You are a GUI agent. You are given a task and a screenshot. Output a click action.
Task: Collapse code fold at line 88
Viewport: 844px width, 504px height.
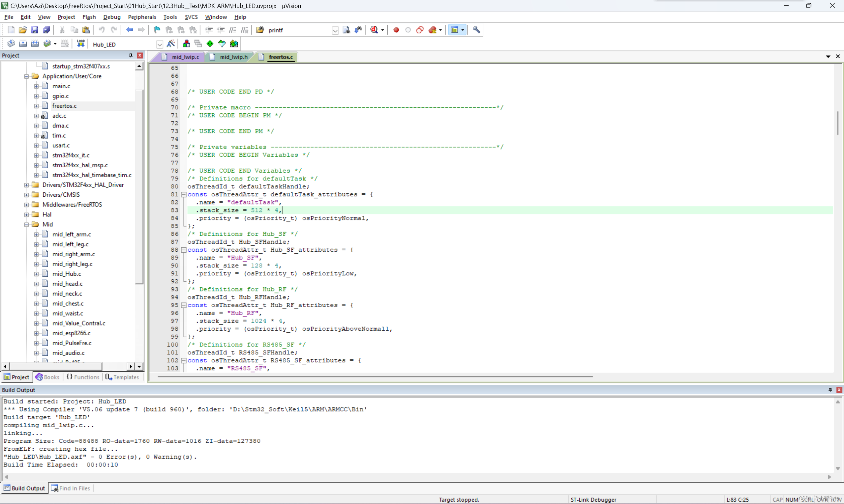pyautogui.click(x=184, y=250)
